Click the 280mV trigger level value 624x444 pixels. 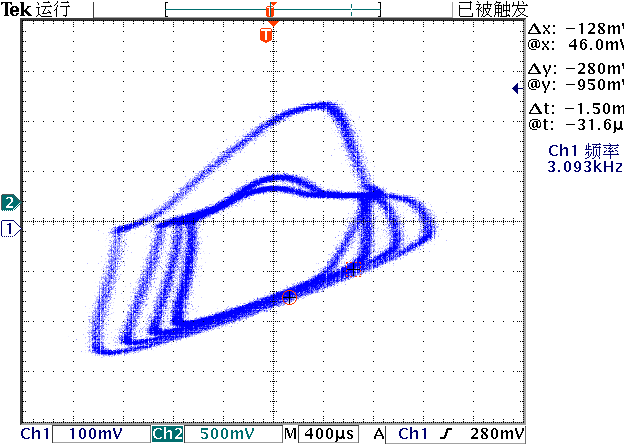pyautogui.click(x=497, y=434)
